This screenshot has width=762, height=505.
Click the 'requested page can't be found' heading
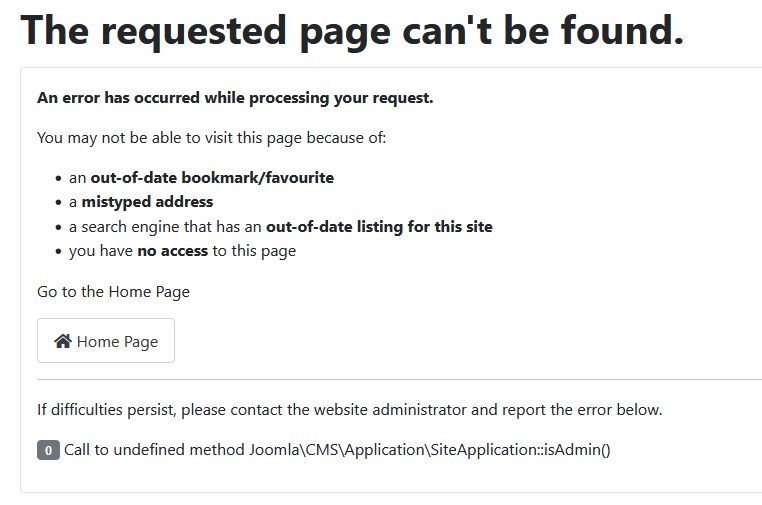click(x=352, y=32)
